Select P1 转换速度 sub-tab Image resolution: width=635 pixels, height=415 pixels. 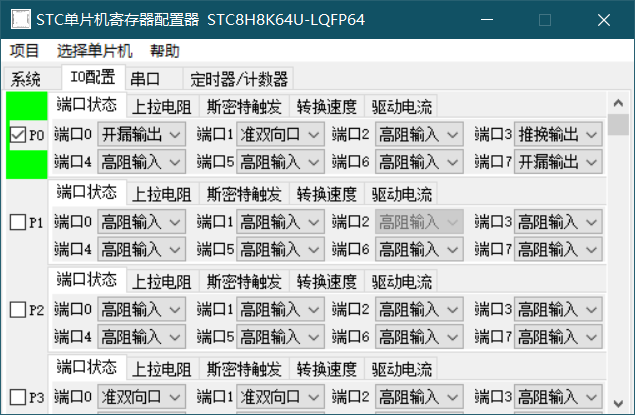coord(327,194)
